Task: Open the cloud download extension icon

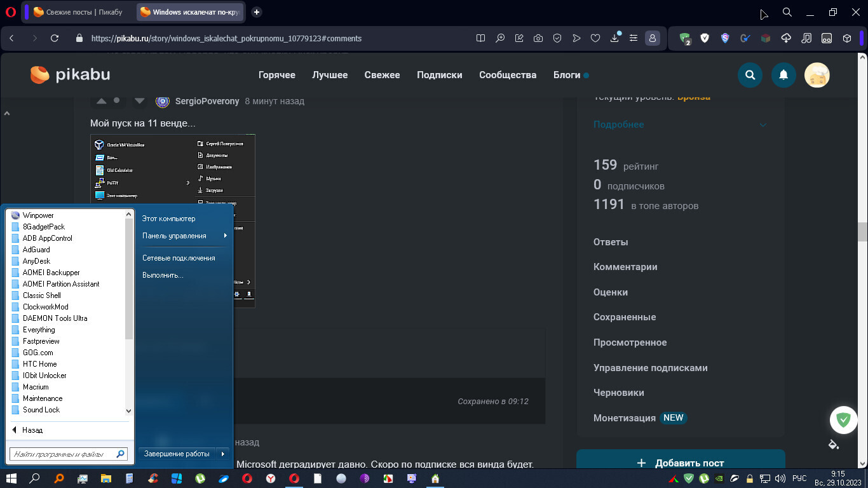Action: pyautogui.click(x=786, y=38)
